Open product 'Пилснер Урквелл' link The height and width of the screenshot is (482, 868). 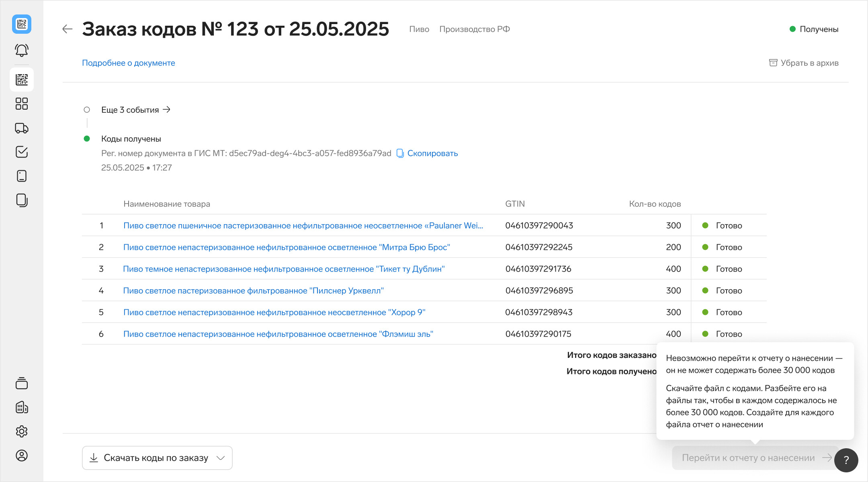click(x=253, y=291)
